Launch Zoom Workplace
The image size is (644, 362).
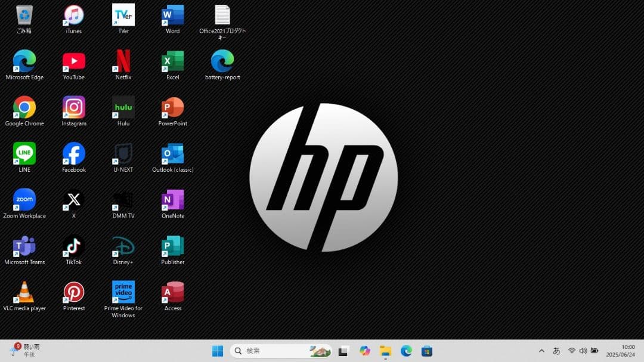pos(24,200)
